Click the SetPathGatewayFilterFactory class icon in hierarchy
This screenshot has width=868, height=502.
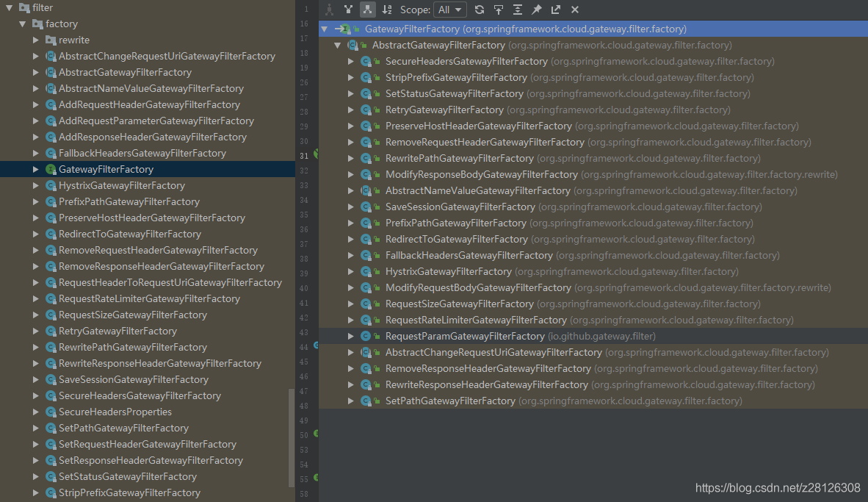coord(366,401)
